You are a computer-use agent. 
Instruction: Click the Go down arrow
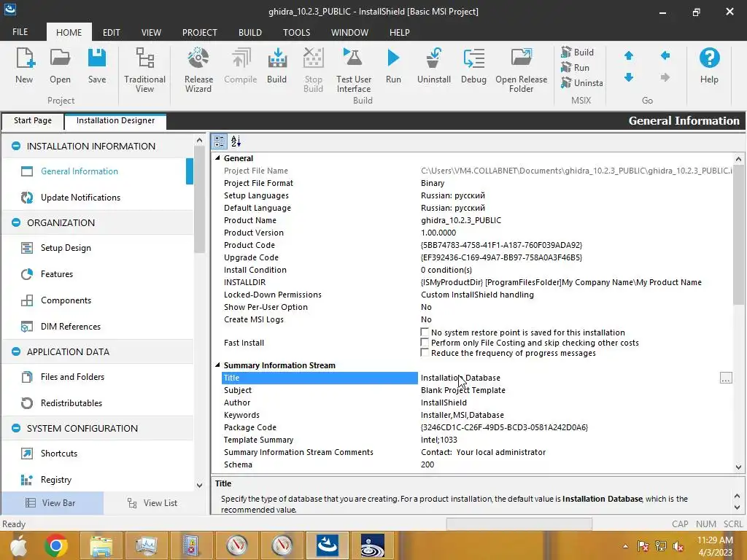tap(629, 77)
